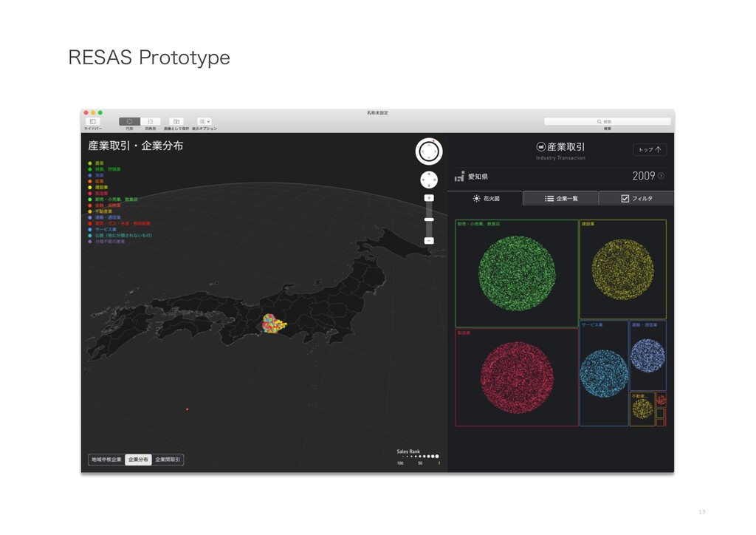Switch to the 花火図 tab
The width and height of the screenshot is (756, 535).
pyautogui.click(x=486, y=198)
